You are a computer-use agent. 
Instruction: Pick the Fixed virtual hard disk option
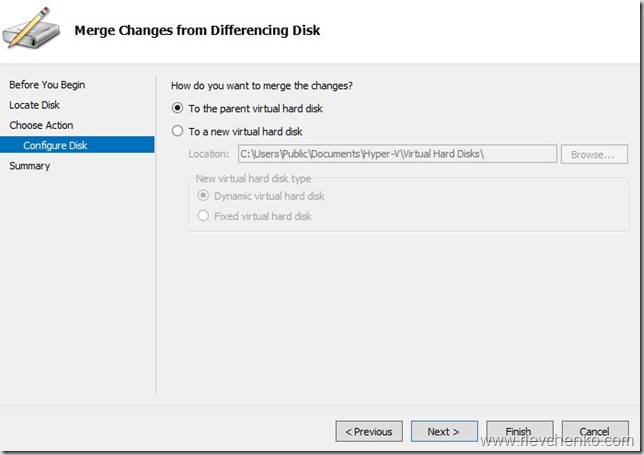pos(204,216)
